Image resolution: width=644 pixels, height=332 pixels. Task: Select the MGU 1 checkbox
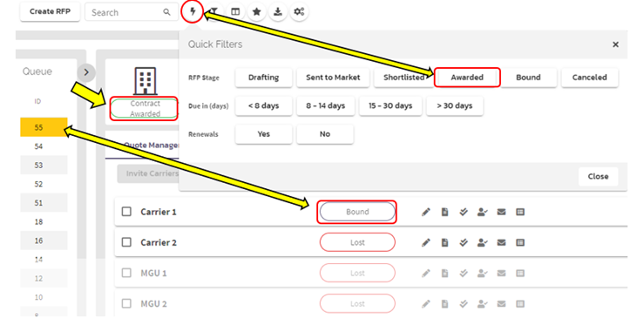126,273
